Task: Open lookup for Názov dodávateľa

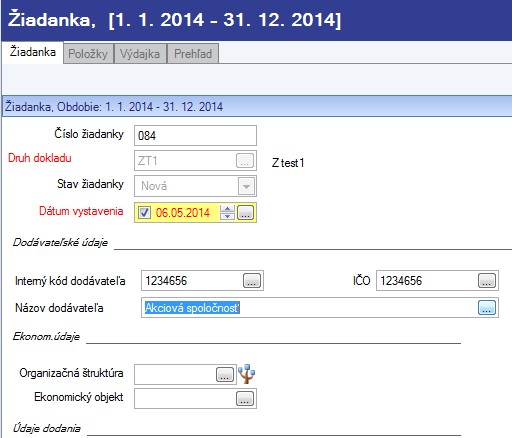Action: coord(487,307)
